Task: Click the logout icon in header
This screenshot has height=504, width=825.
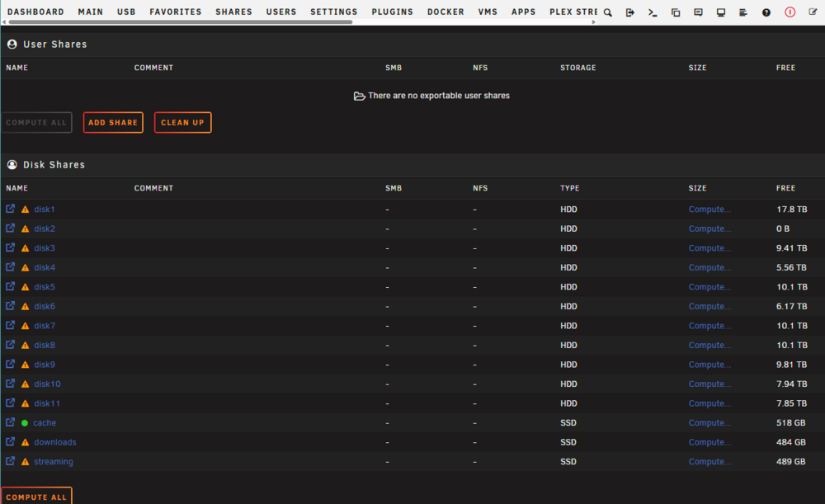Action: 629,12
